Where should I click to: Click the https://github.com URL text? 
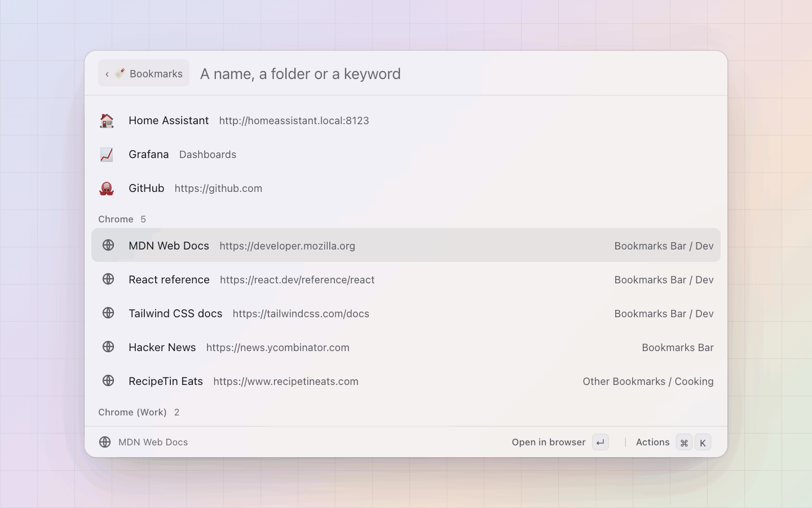pos(218,189)
